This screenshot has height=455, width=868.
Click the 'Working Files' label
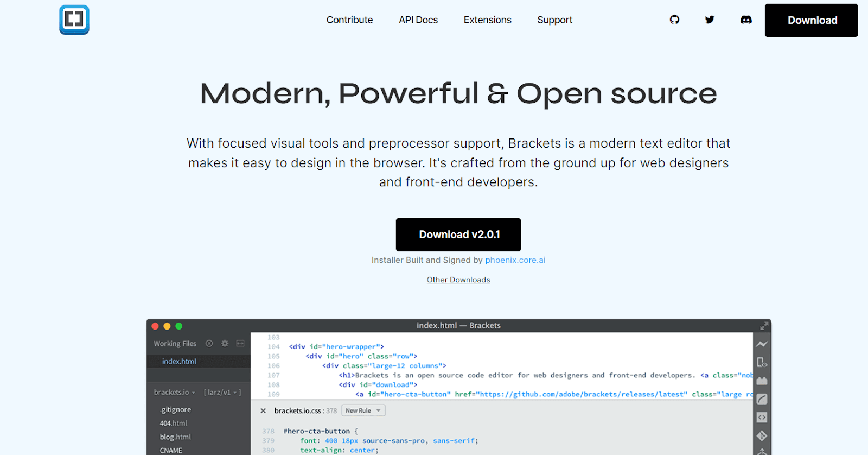click(175, 344)
